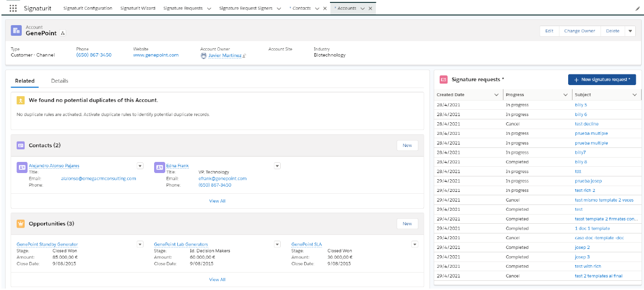Screen dimensions: 644x290
Task: Open Signature Request Signers nav dropdown
Action: 278,9
